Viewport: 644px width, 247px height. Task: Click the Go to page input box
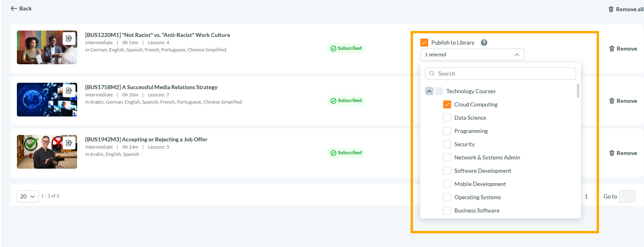tap(627, 196)
